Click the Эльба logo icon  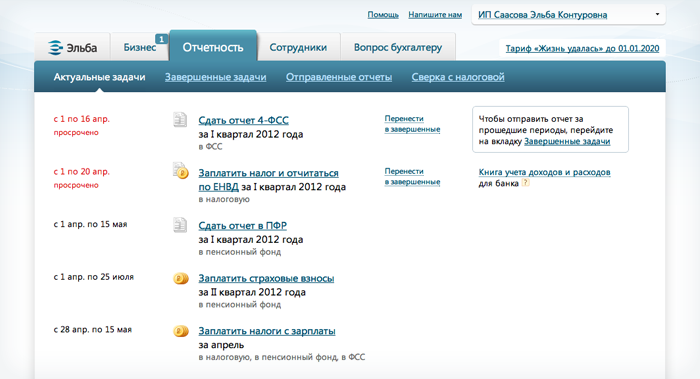[55, 47]
